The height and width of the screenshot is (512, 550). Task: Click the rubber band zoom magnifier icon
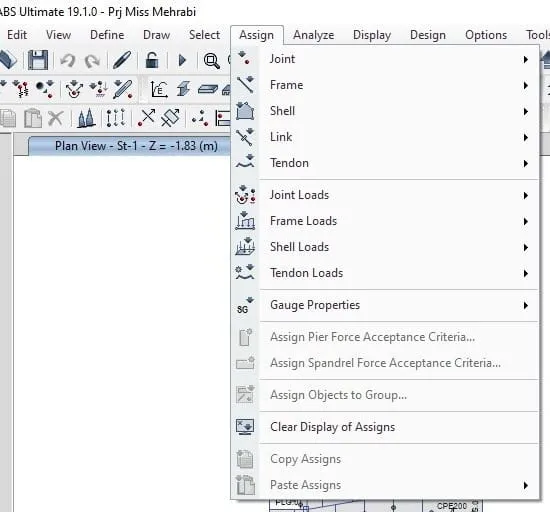[x=212, y=61]
